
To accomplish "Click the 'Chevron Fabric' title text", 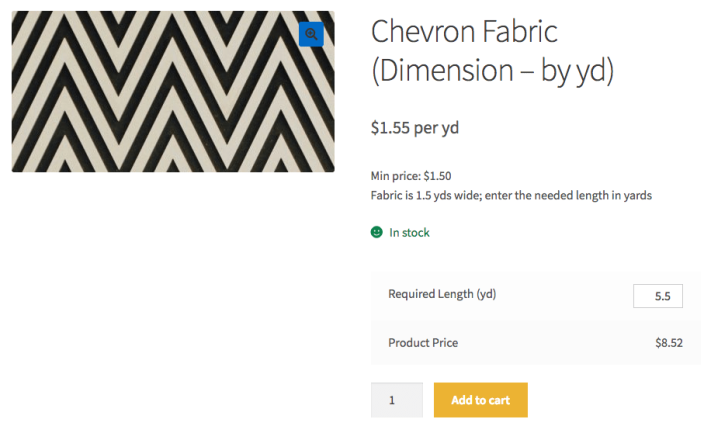I will tap(463, 31).
